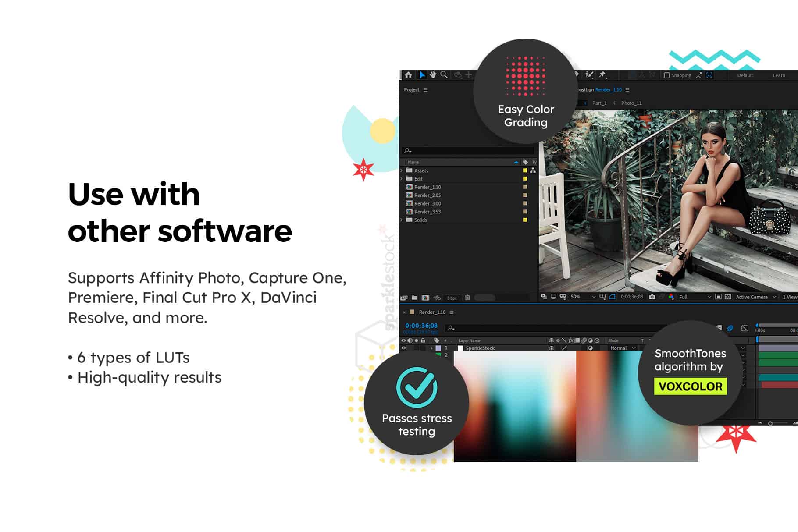The height and width of the screenshot is (532, 798).
Task: Open the Composition panel menu beside Render_1.10
Action: tap(627, 90)
